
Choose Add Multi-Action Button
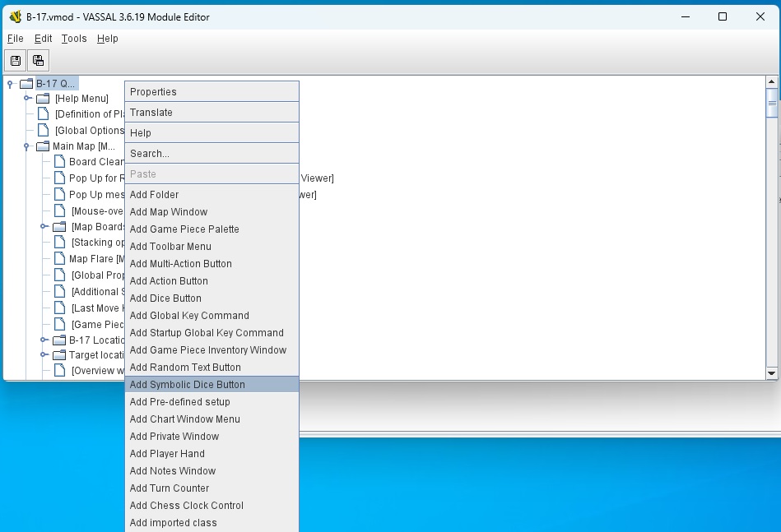coord(212,264)
